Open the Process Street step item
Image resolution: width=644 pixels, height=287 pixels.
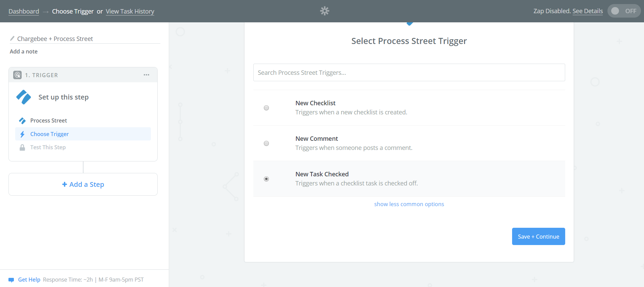click(x=49, y=121)
